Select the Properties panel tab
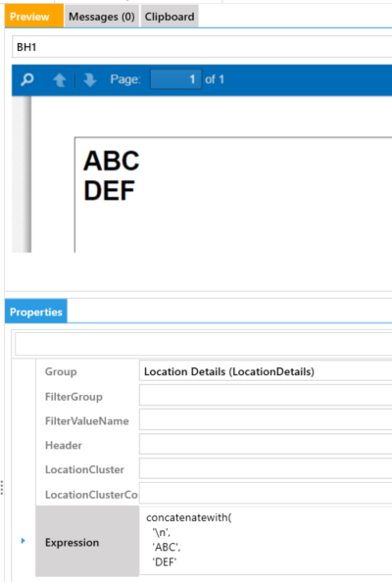This screenshot has height=582, width=392. [36, 311]
